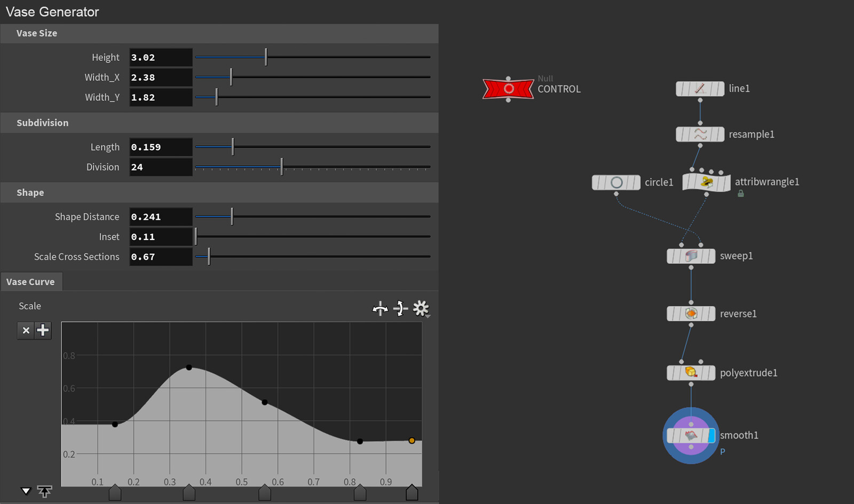854x504 pixels.
Task: Toggle the bypass flag on line1
Action: coord(680,89)
